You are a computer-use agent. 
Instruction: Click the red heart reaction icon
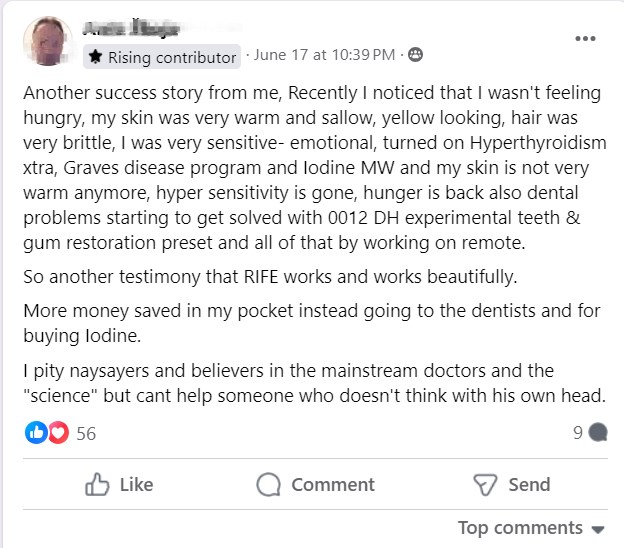click(57, 433)
